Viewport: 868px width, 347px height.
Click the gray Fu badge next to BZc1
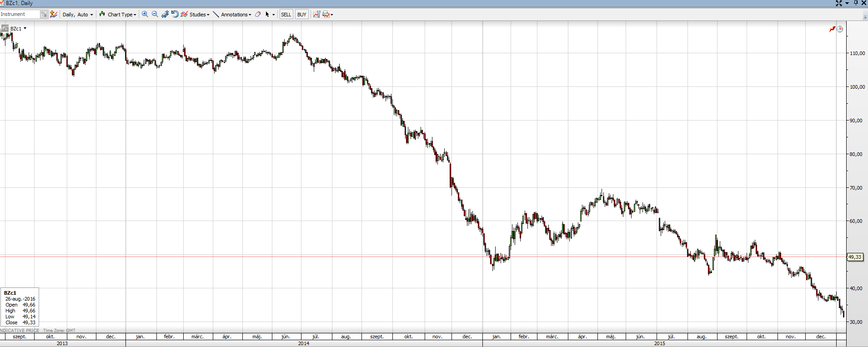click(x=5, y=28)
